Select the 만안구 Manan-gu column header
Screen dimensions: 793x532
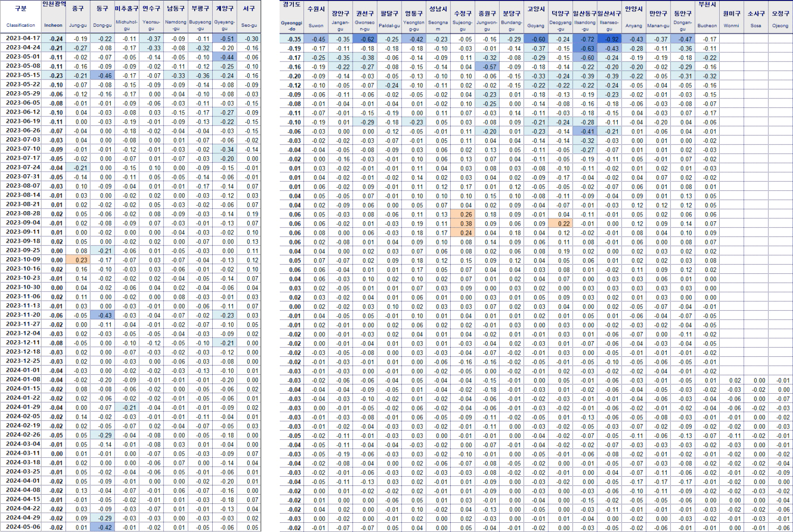(x=658, y=17)
